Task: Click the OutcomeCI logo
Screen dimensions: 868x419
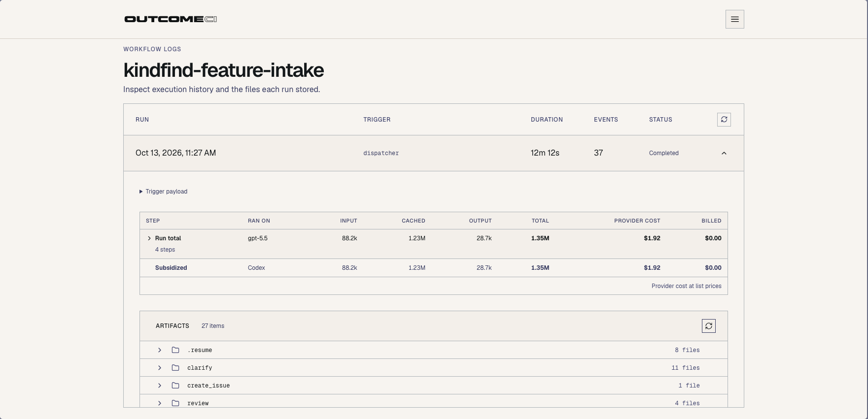Action: tap(171, 19)
